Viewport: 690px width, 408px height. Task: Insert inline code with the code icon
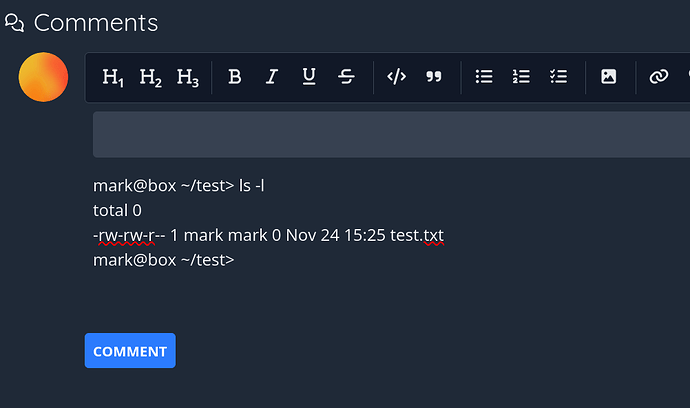coord(396,77)
